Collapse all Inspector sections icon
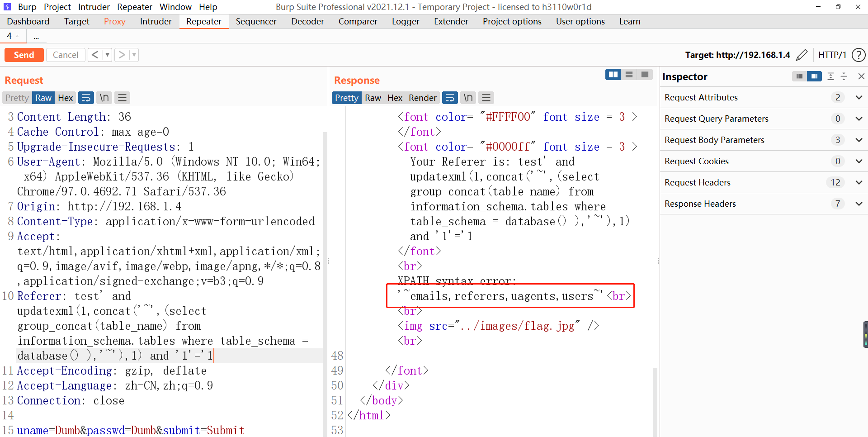This screenshot has height=437, width=868. pos(844,76)
